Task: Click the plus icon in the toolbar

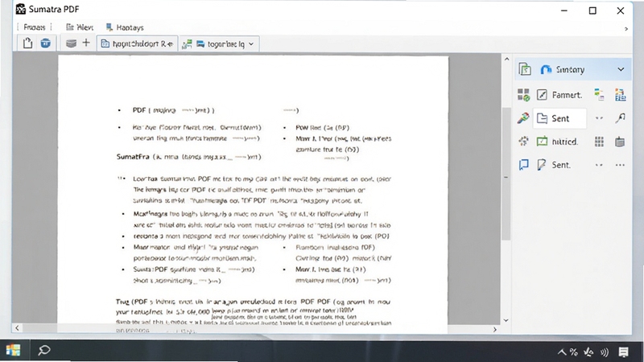Action: point(86,43)
